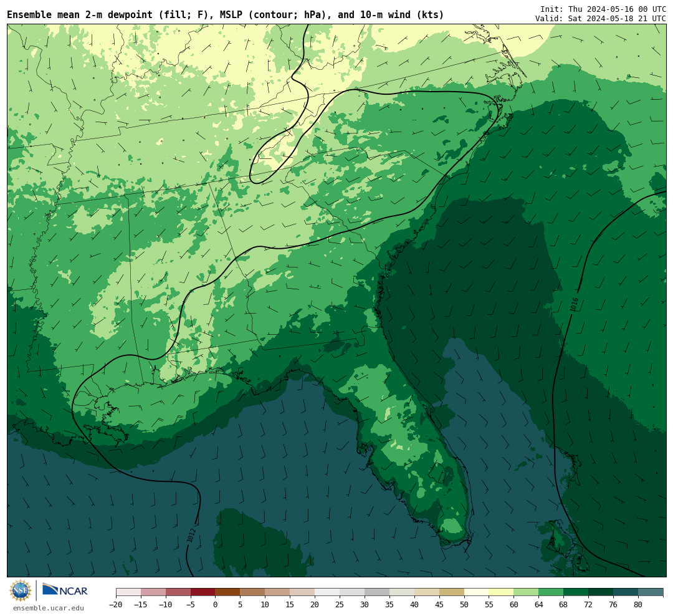Click the Valid: Sat 2024-05-18 21 UTC text
Image resolution: width=673 pixels, height=616 pixels.
601,19
